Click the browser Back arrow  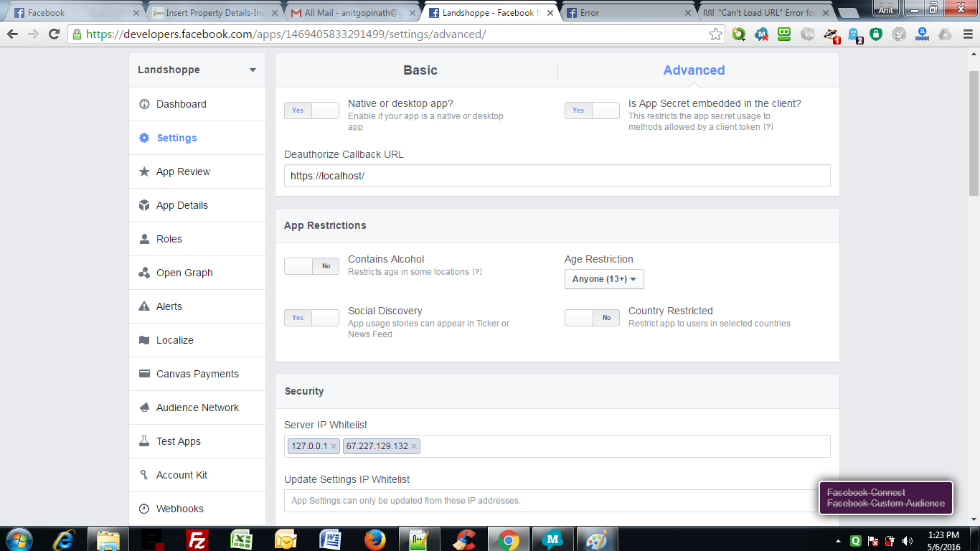(x=13, y=34)
